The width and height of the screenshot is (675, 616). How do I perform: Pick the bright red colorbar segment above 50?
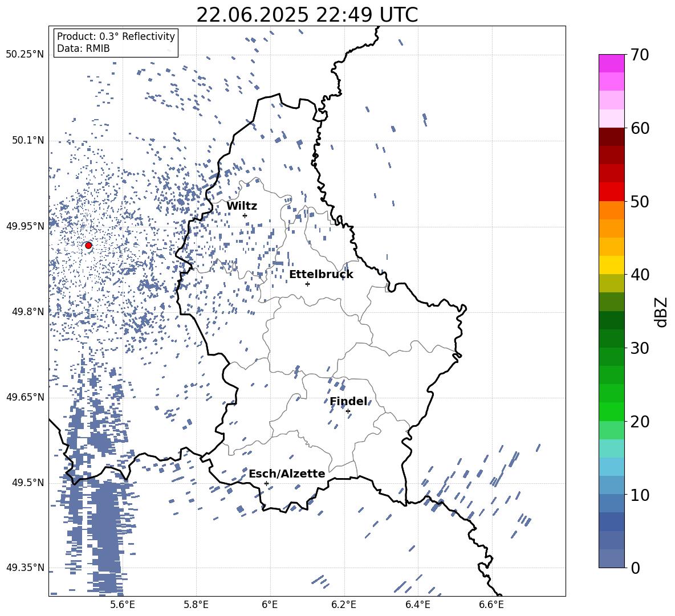point(611,192)
